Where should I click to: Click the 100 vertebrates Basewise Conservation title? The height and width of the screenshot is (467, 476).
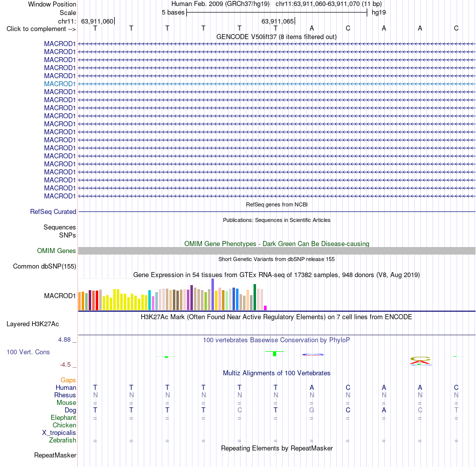click(277, 340)
